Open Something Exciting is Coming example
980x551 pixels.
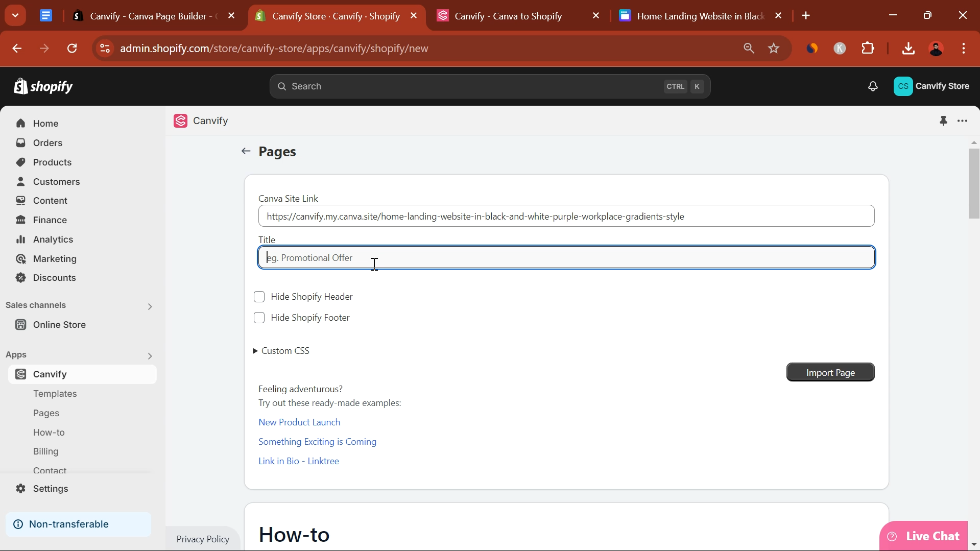[317, 442]
